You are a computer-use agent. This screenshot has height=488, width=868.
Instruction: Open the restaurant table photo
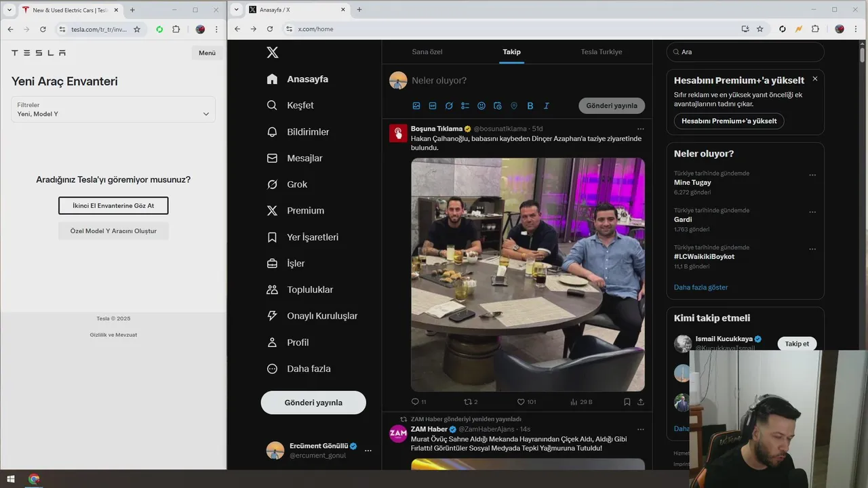coord(528,274)
